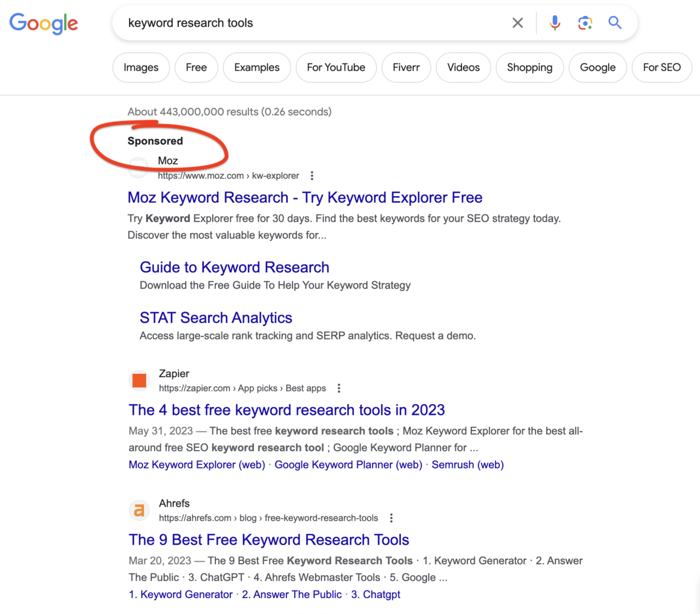Clear the search box with X icon

pos(517,23)
